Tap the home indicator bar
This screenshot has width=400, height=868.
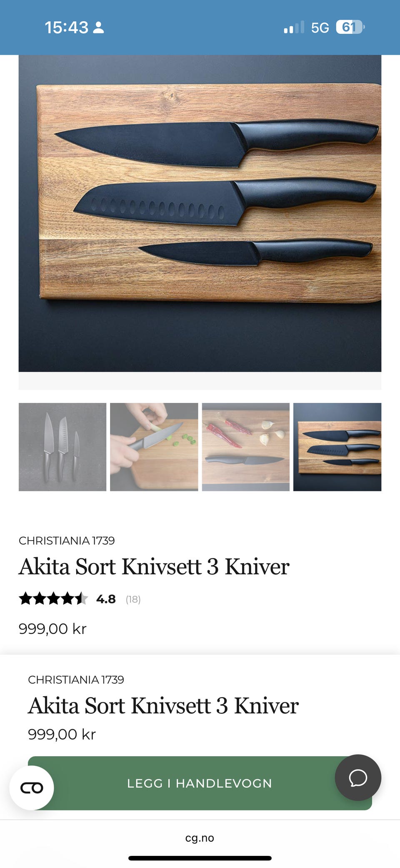200,858
